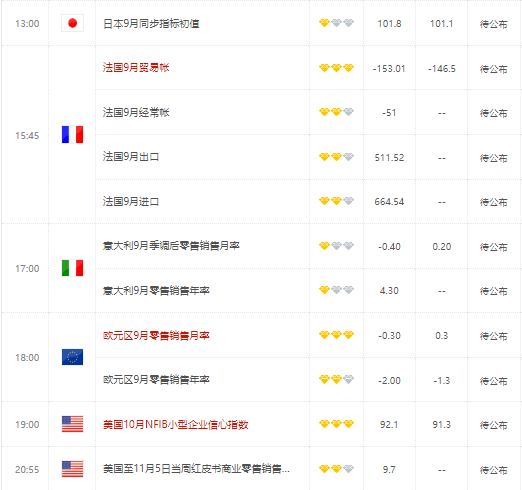Screen dimensions: 522x490
Task: Open 美国10月NFIB小型企业信心指数 link
Action: (x=176, y=424)
